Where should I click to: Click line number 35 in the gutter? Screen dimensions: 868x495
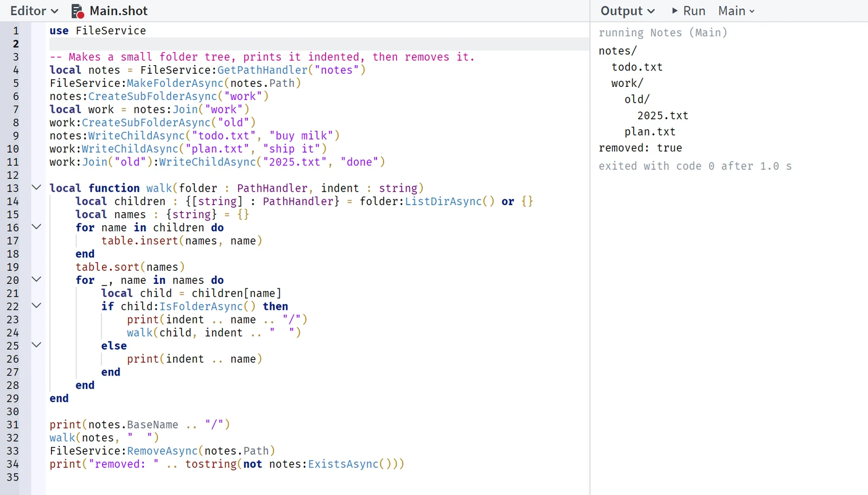12,477
